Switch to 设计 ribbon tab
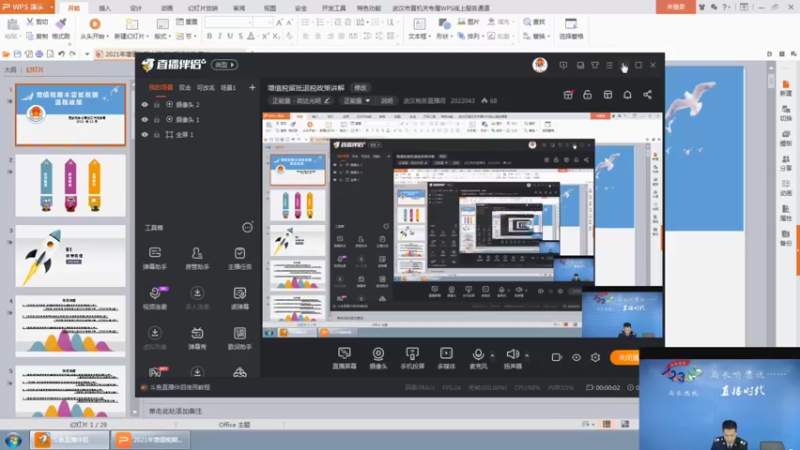This screenshot has width=800, height=450. [136, 8]
